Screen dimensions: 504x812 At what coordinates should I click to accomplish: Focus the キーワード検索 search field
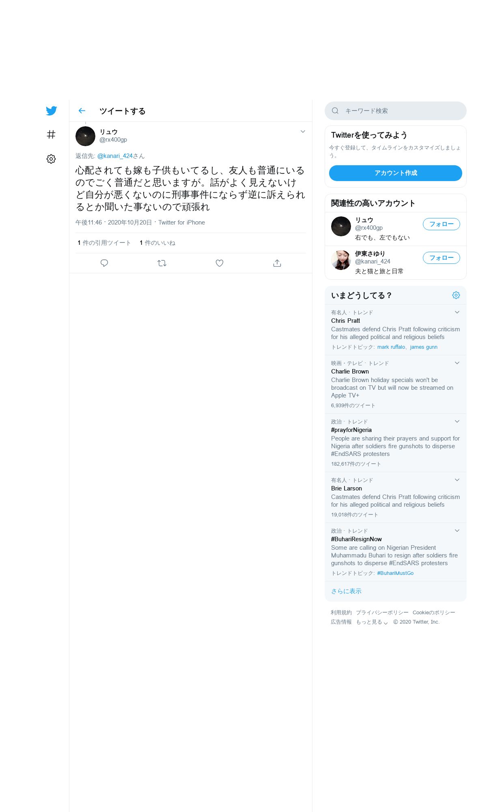click(x=396, y=111)
